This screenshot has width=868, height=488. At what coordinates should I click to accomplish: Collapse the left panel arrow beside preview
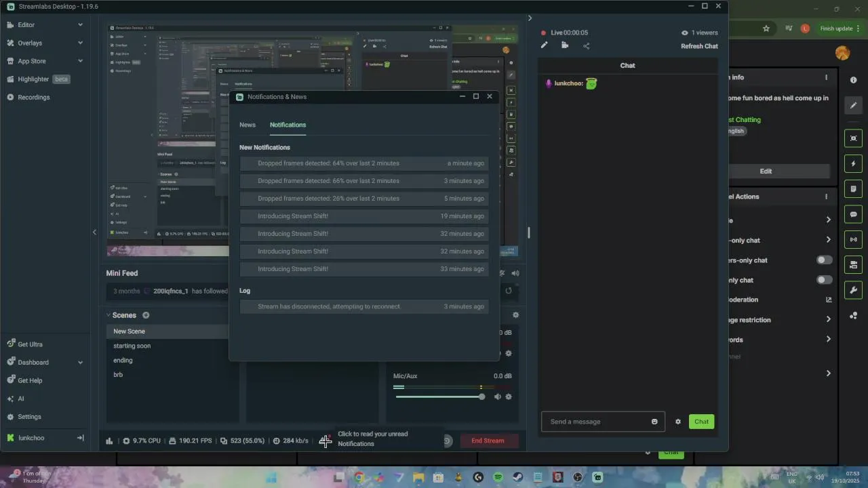pyautogui.click(x=94, y=232)
